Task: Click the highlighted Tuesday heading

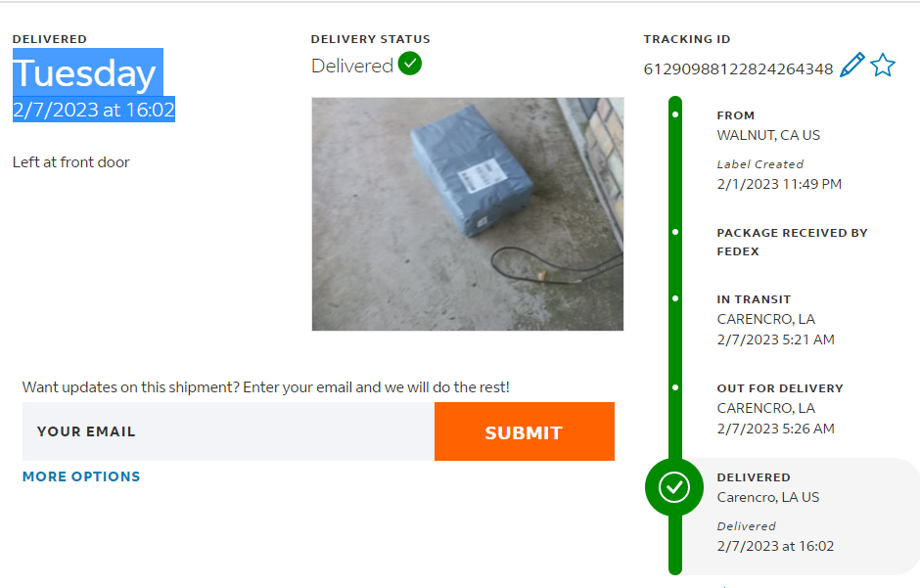Action: 84,73
